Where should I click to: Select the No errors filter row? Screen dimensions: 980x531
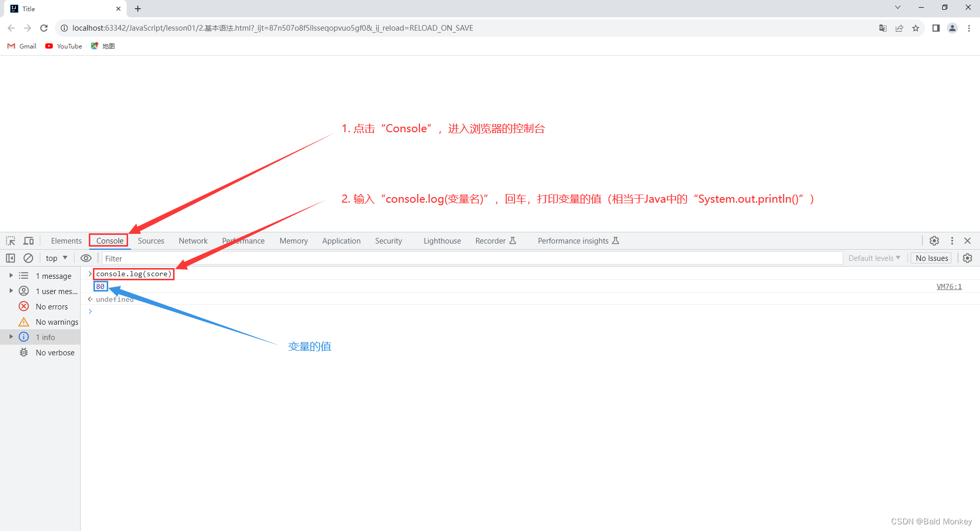[40, 306]
